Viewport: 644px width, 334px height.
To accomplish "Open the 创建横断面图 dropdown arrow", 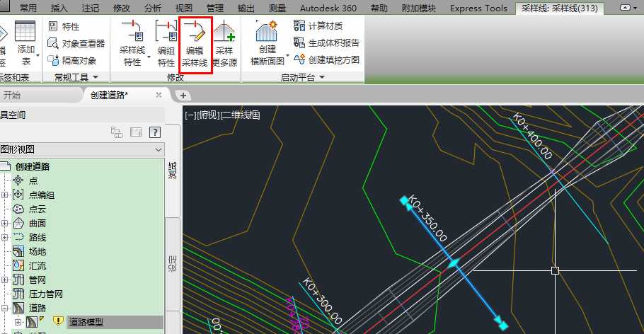I will (x=288, y=56).
